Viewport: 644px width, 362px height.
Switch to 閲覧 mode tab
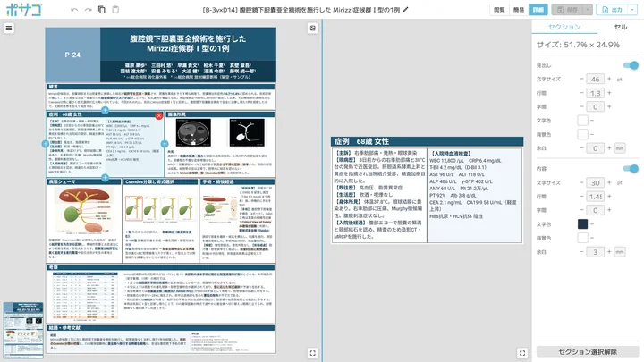(499, 10)
